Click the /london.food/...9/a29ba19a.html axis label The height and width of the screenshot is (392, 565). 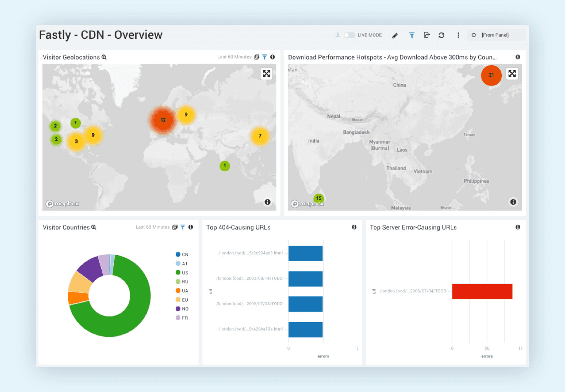[251, 329]
